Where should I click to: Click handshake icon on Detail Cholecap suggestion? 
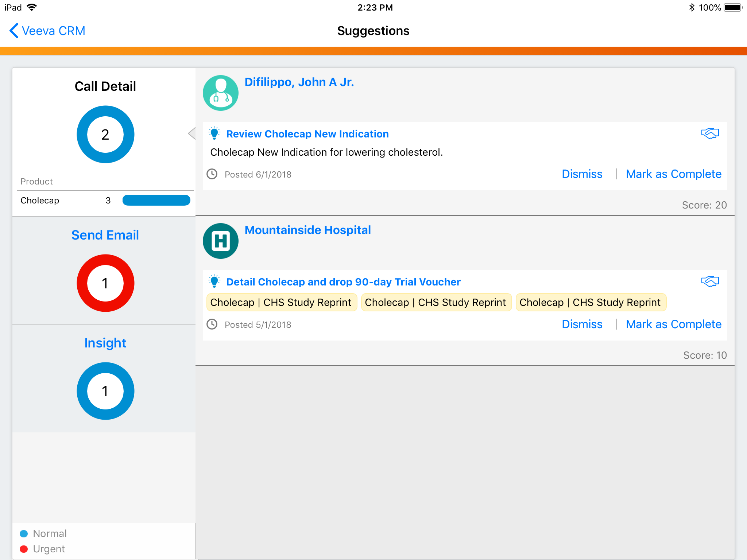click(710, 281)
